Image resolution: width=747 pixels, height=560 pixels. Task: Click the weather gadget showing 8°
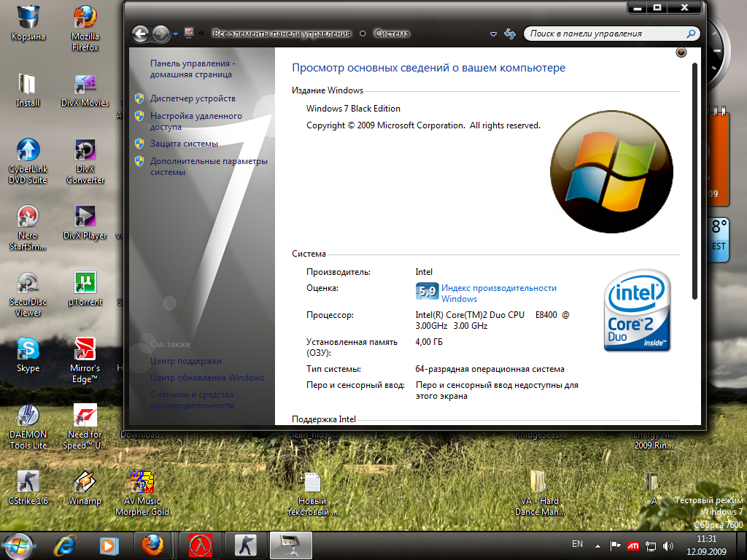pyautogui.click(x=718, y=239)
